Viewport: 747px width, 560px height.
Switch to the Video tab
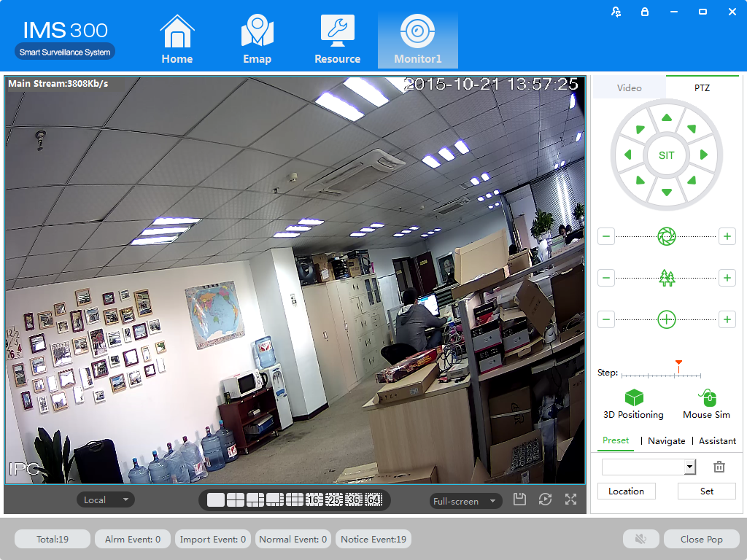tap(629, 87)
